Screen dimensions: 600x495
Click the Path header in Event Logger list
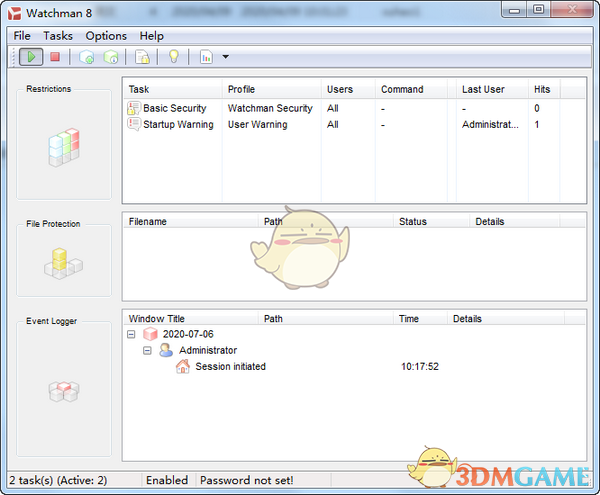[x=326, y=319]
